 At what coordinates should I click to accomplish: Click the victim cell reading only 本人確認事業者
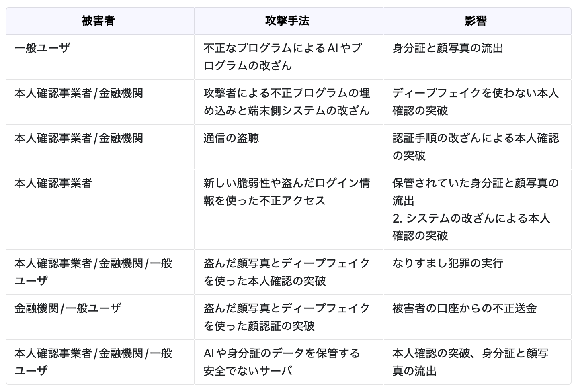pyautogui.click(x=53, y=183)
